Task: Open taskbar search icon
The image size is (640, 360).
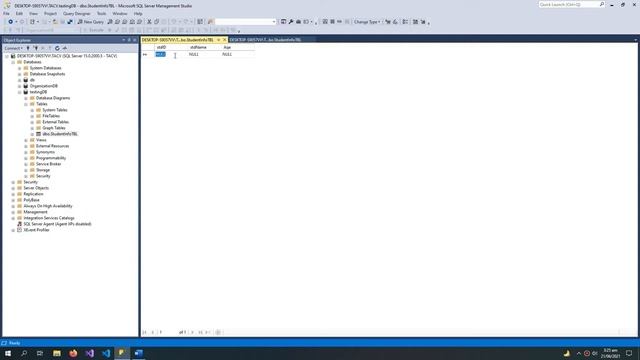Action: click(x=24, y=353)
